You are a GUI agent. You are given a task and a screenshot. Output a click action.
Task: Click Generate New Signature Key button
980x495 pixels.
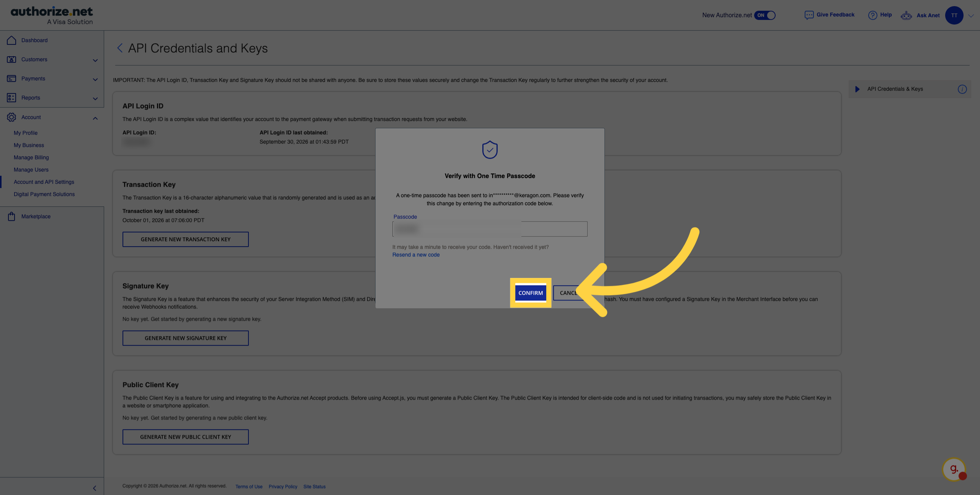coord(185,338)
